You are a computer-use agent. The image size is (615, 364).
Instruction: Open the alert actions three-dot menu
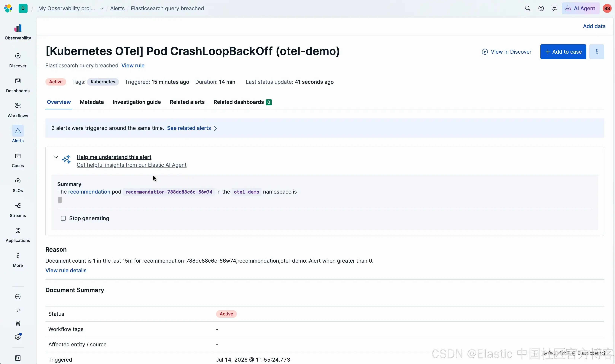tap(597, 52)
